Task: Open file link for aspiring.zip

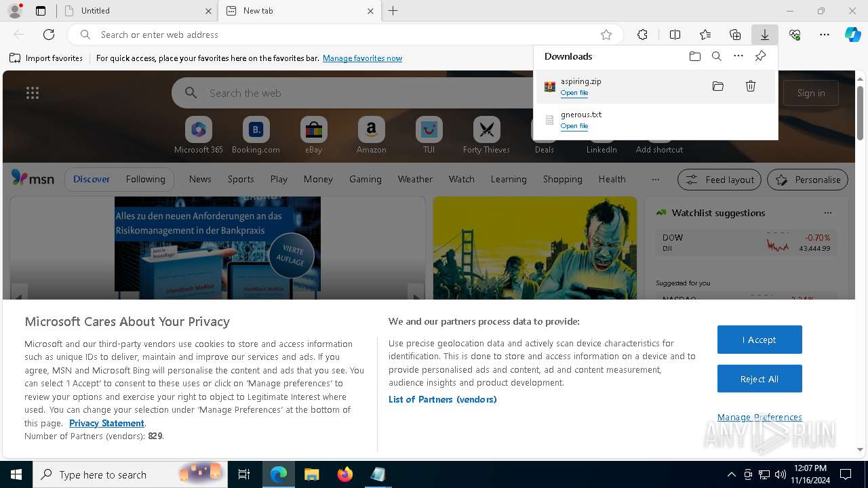Action: click(x=574, y=93)
